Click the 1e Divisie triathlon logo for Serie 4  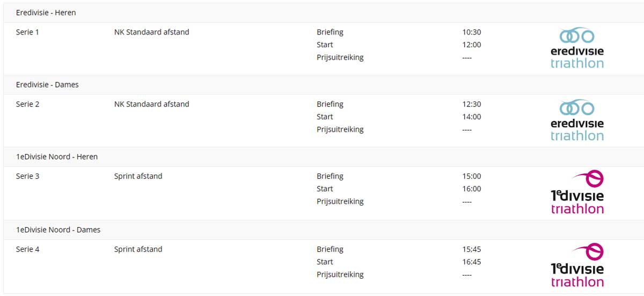tap(577, 265)
